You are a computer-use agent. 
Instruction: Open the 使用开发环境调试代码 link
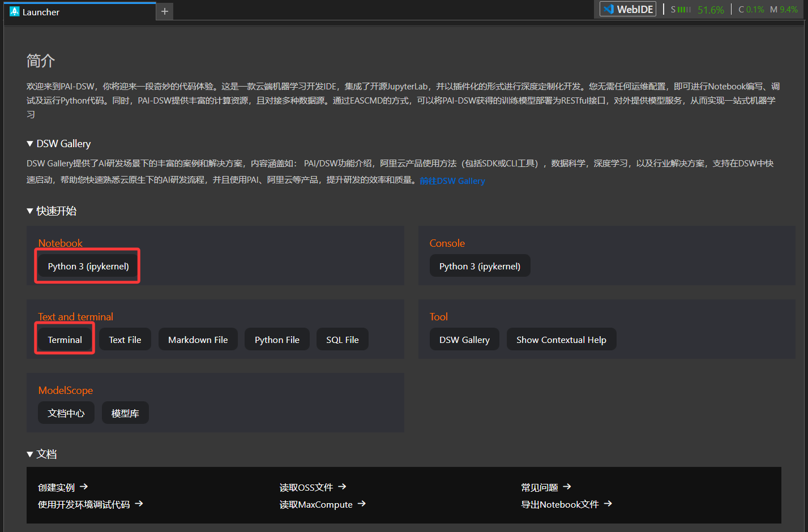[84, 504]
